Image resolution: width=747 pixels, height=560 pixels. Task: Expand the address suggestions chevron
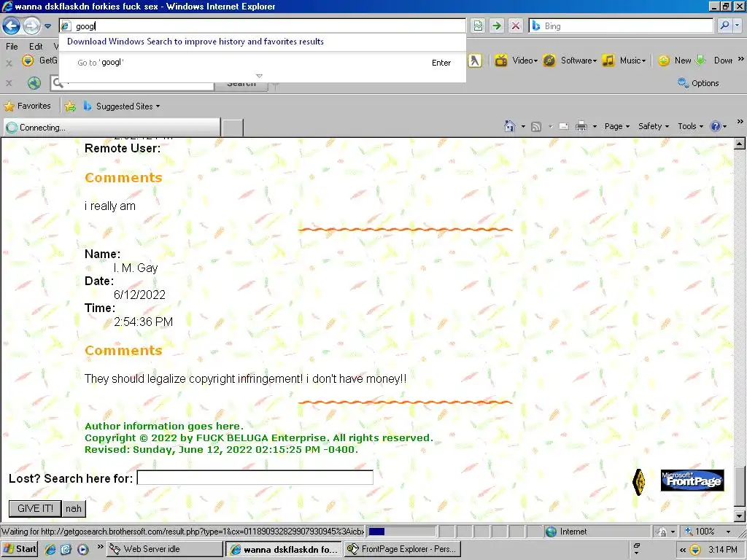[259, 76]
